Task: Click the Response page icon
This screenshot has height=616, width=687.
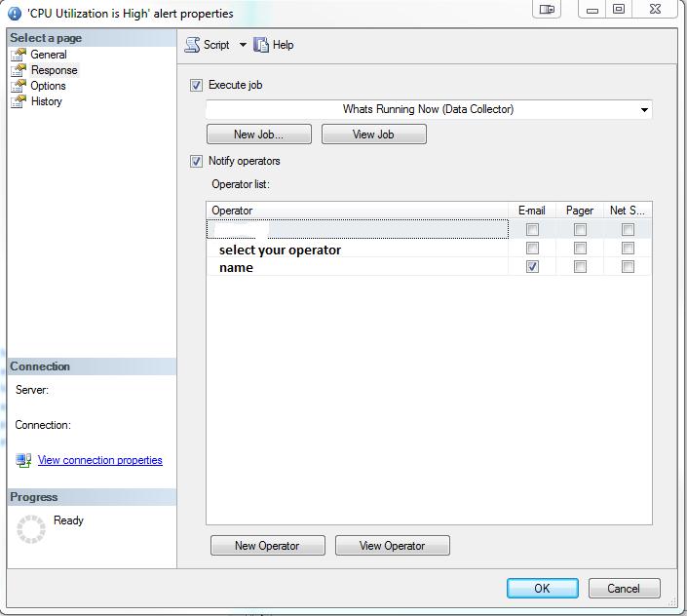Action: click(x=19, y=70)
